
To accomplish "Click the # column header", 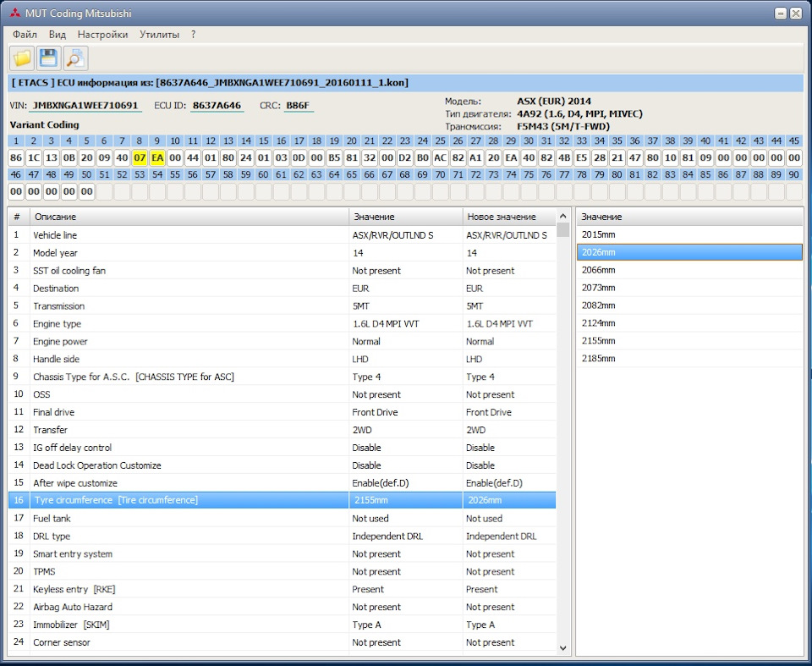I will (19, 217).
